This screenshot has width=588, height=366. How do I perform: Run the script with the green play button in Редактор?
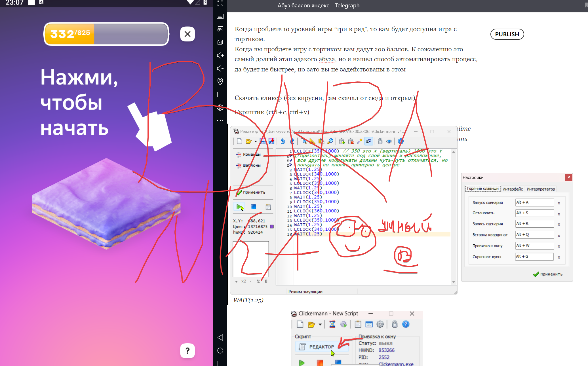tap(239, 207)
